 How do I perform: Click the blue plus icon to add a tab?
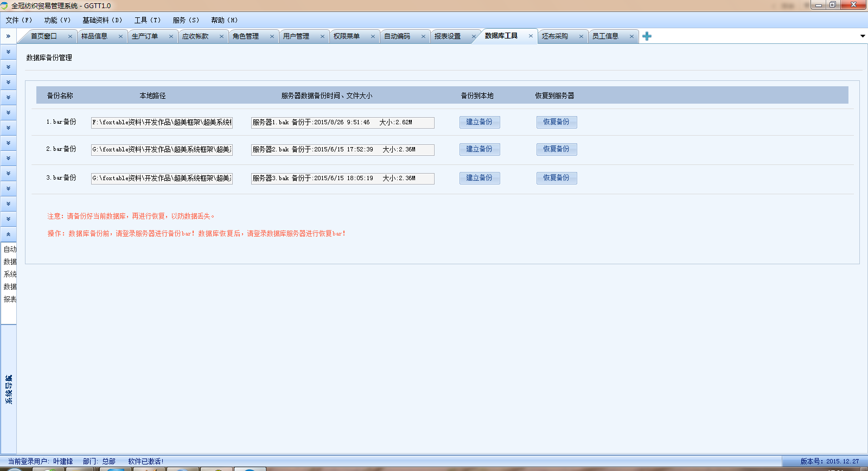(647, 36)
